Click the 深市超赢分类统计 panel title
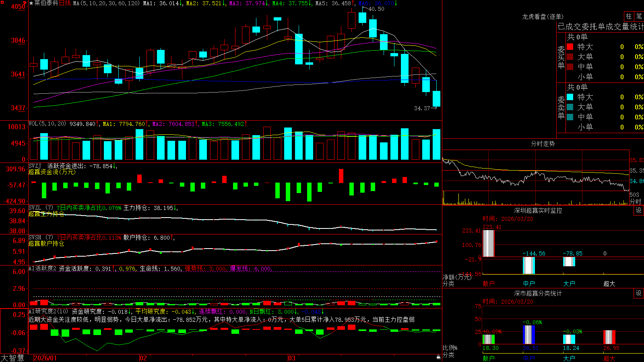644x362 pixels. 538,293
